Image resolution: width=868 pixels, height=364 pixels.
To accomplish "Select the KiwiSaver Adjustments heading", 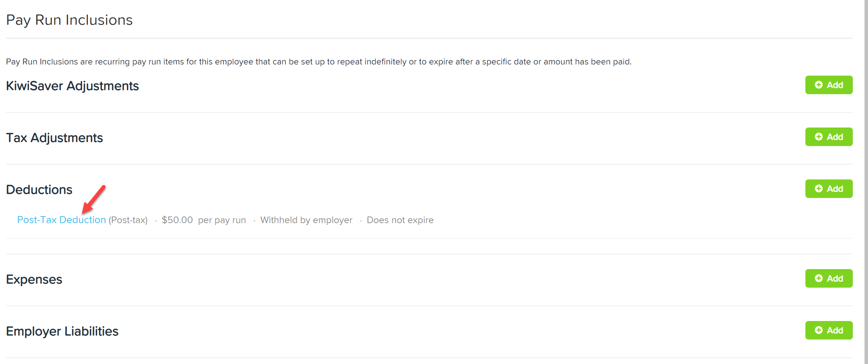I will 72,86.
